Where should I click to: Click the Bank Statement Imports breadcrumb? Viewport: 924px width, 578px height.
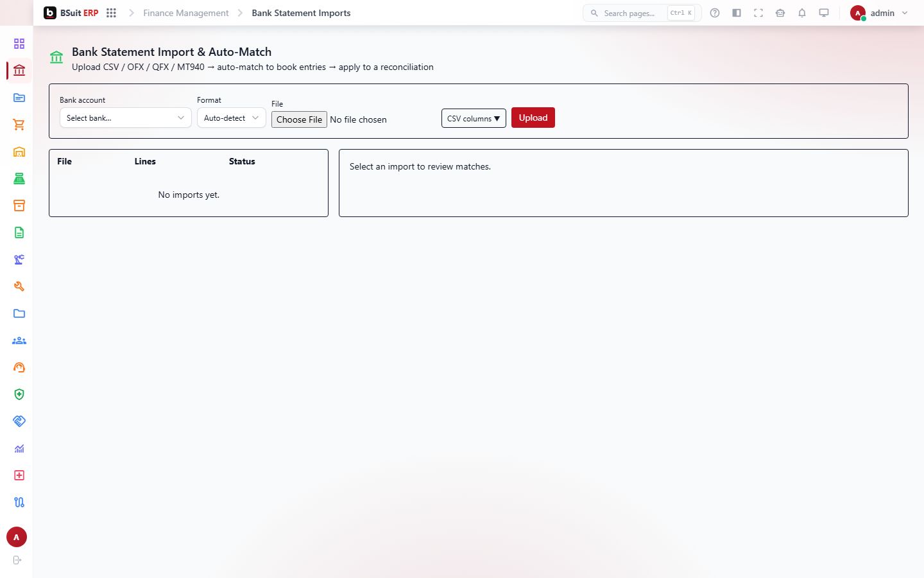301,13
